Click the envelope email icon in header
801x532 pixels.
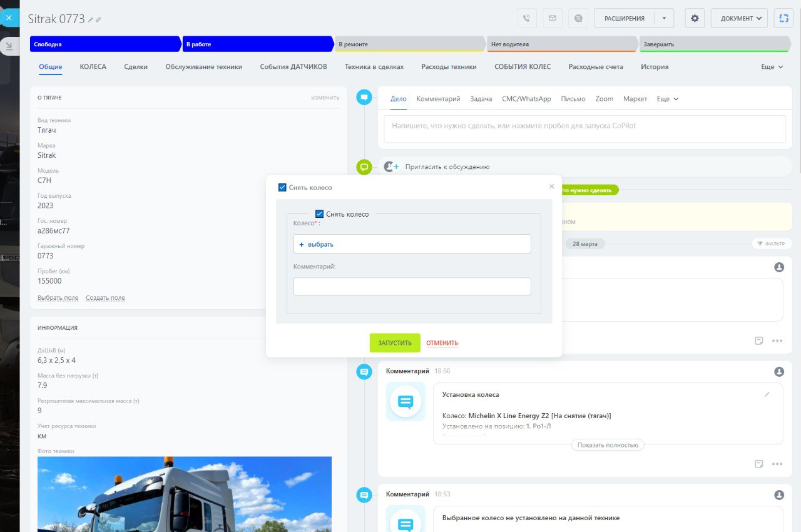[553, 18]
